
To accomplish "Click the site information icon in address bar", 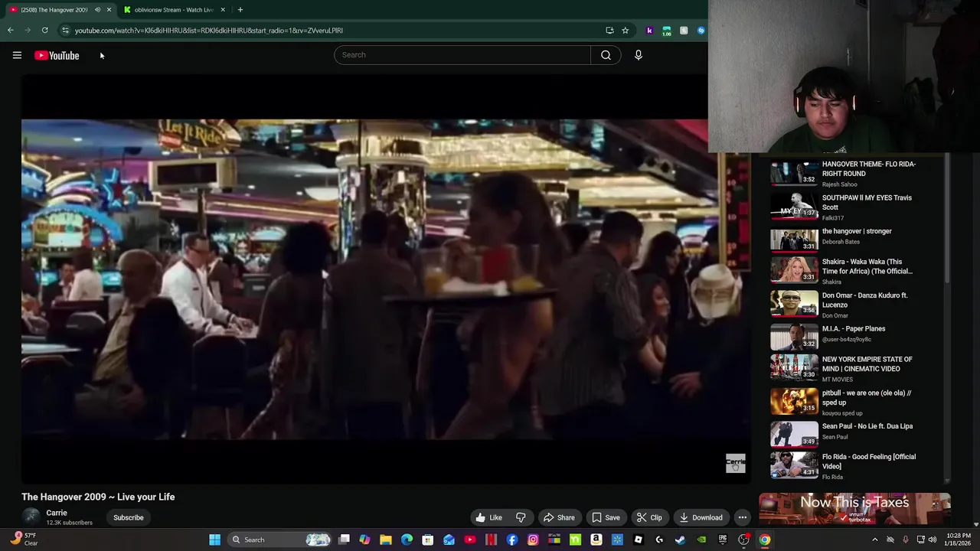I will [x=66, y=31].
